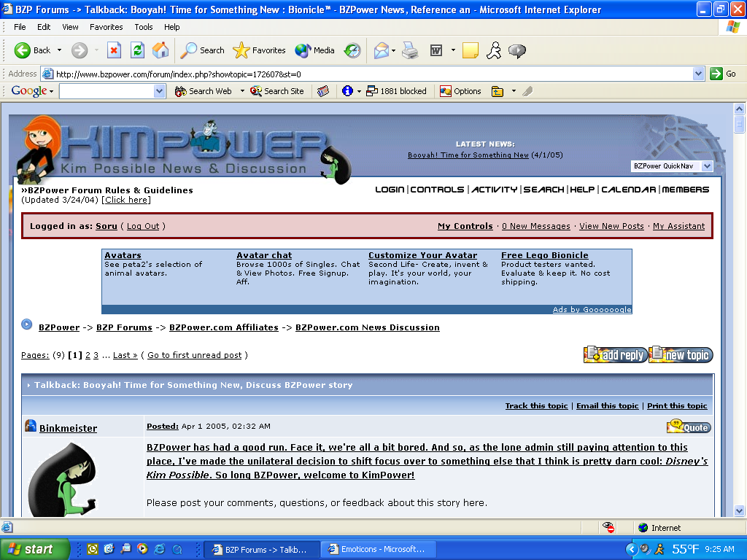Viewport: 747px width, 560px height.
Task: Click the address bar URL field
Action: pyautogui.click(x=371, y=74)
